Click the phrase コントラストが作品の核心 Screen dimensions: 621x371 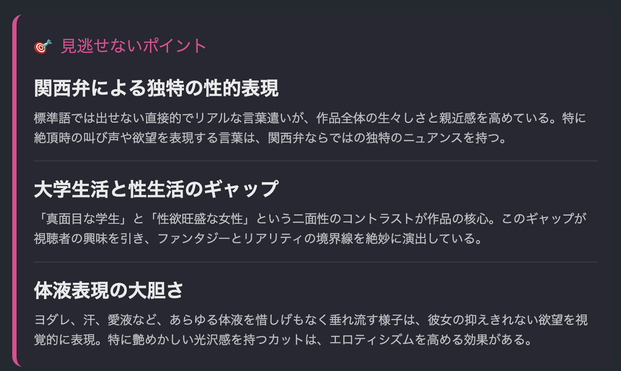click(415, 219)
